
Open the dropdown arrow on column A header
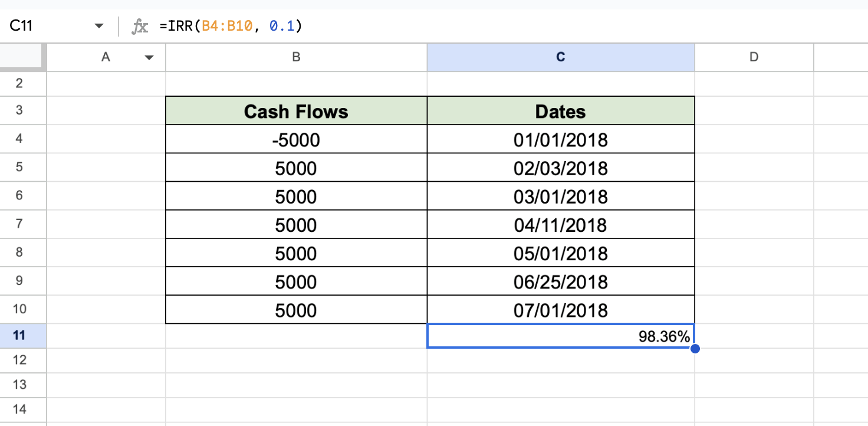point(149,57)
